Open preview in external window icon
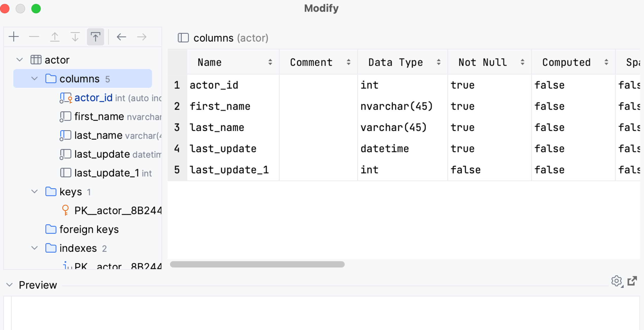Viewport: 644px width, 330px height. tap(632, 281)
